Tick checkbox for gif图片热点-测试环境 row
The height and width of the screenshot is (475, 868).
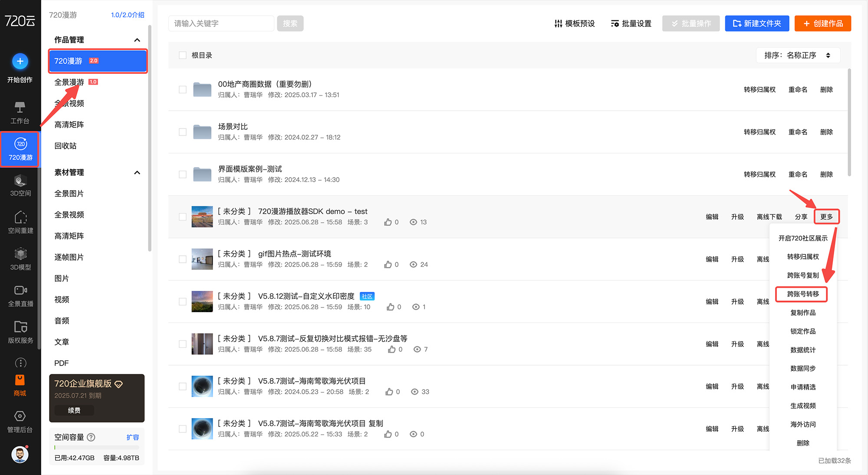pyautogui.click(x=183, y=259)
